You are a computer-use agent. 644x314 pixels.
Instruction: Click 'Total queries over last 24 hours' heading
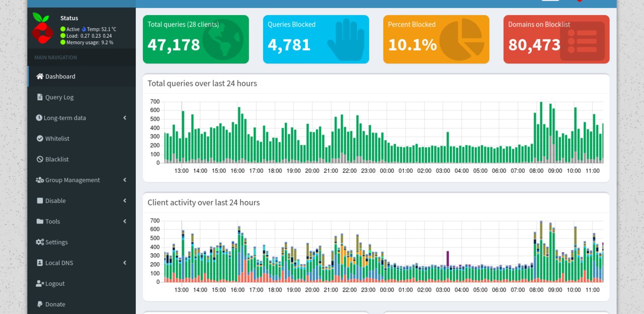tap(202, 83)
